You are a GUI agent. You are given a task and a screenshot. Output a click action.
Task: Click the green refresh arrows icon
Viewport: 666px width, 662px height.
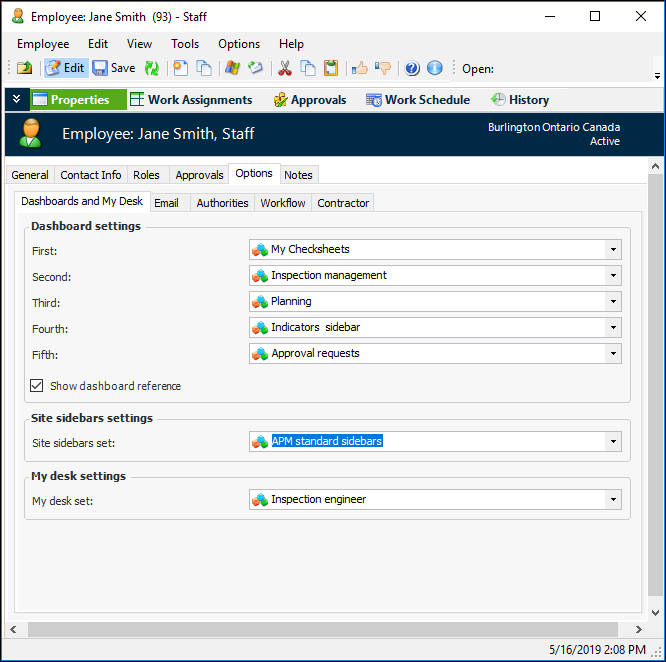pyautogui.click(x=152, y=68)
